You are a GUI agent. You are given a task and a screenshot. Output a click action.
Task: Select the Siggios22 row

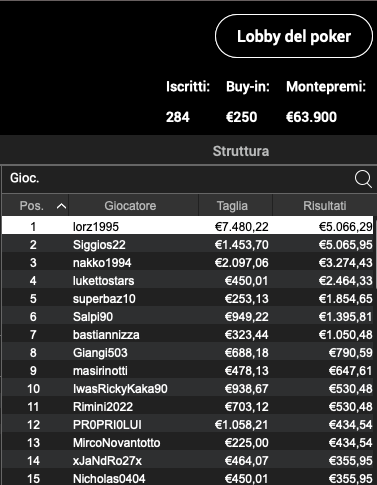click(188, 245)
